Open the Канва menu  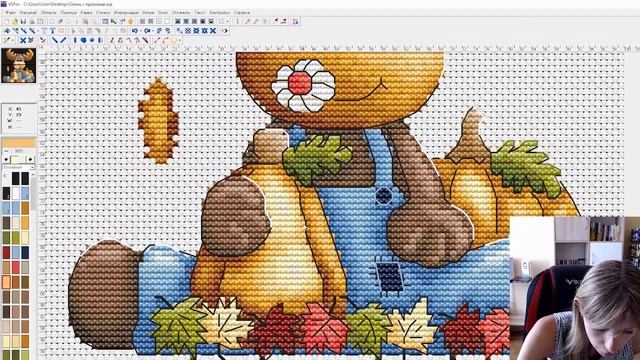click(86, 13)
